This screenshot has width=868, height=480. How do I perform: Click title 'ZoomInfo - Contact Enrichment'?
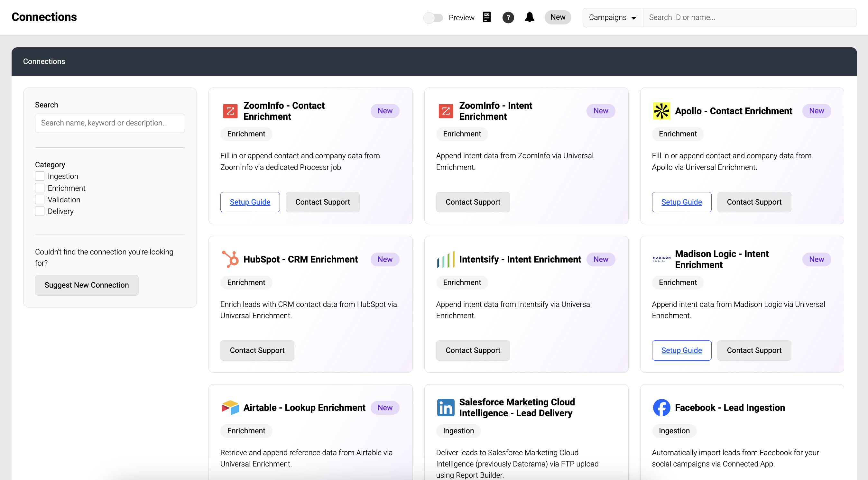pyautogui.click(x=284, y=111)
